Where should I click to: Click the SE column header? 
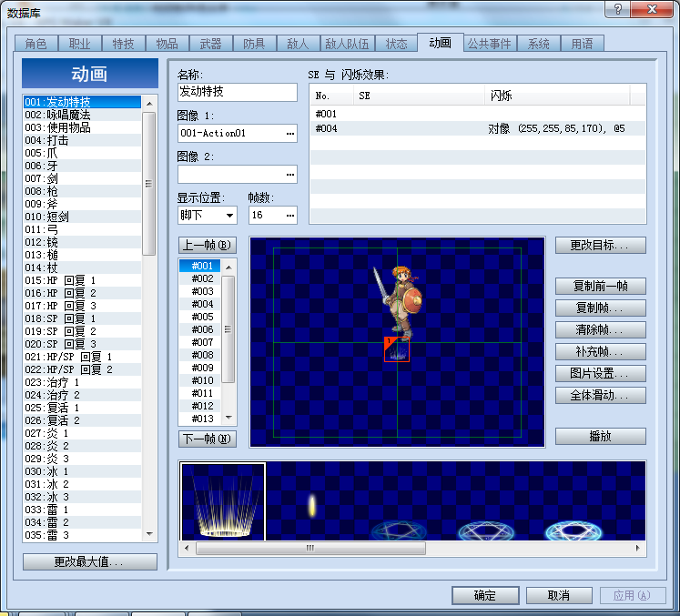419,96
